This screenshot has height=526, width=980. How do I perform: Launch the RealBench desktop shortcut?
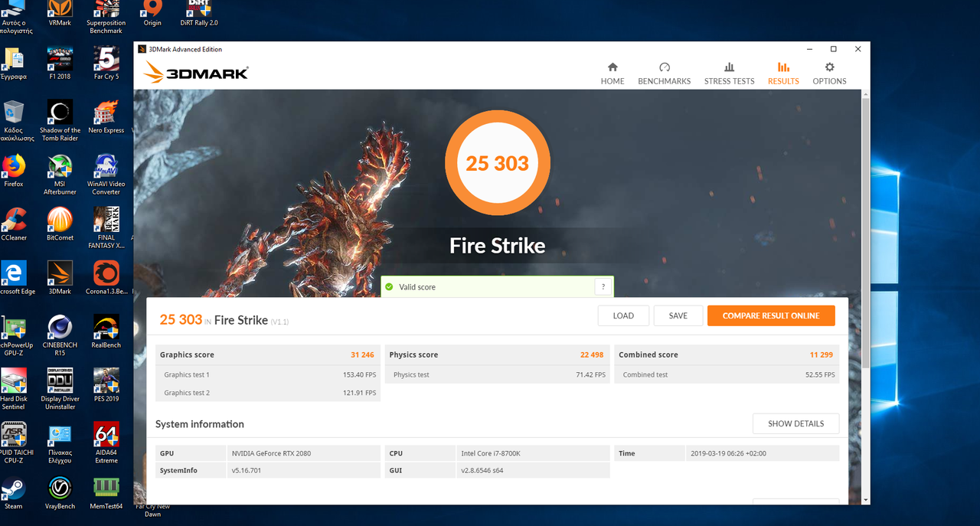106,332
